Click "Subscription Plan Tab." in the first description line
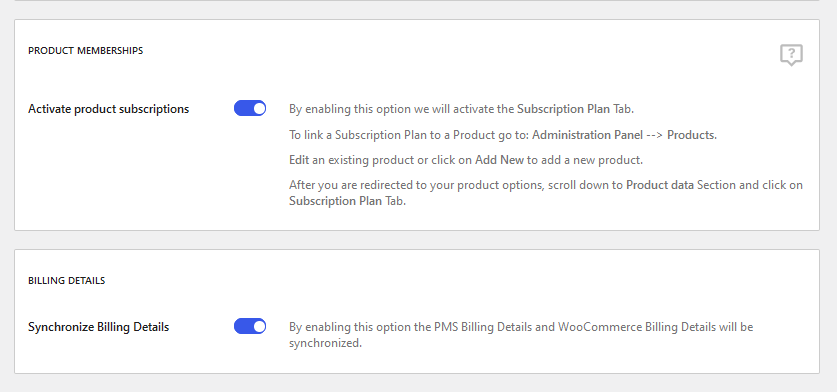The width and height of the screenshot is (837, 392). coord(575,109)
